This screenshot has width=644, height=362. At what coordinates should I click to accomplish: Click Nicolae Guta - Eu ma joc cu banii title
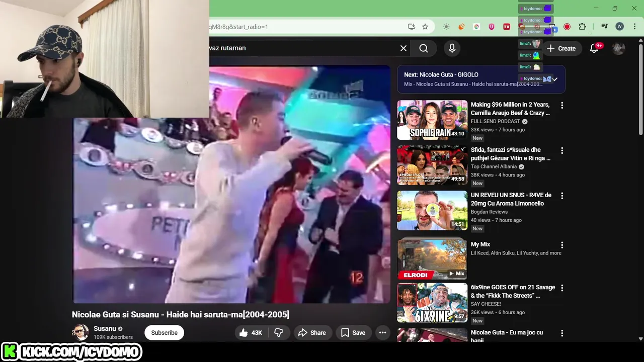pos(507,336)
